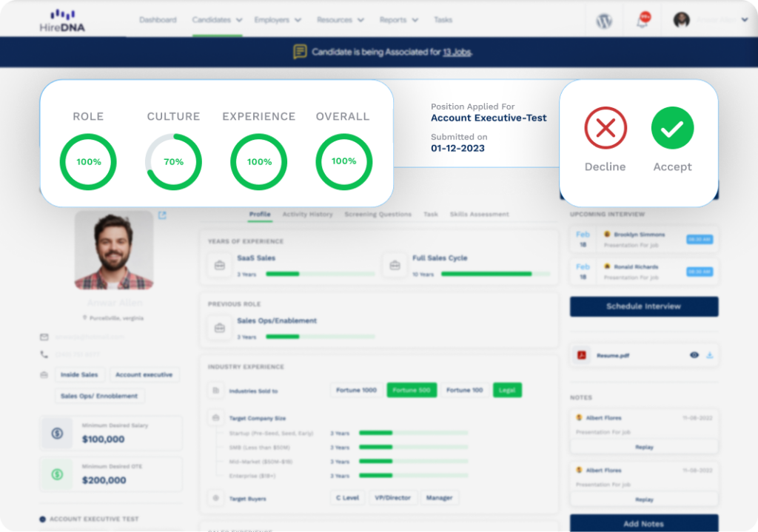Click the Minimum Desired OTE dollar icon
758x532 pixels.
[57, 474]
